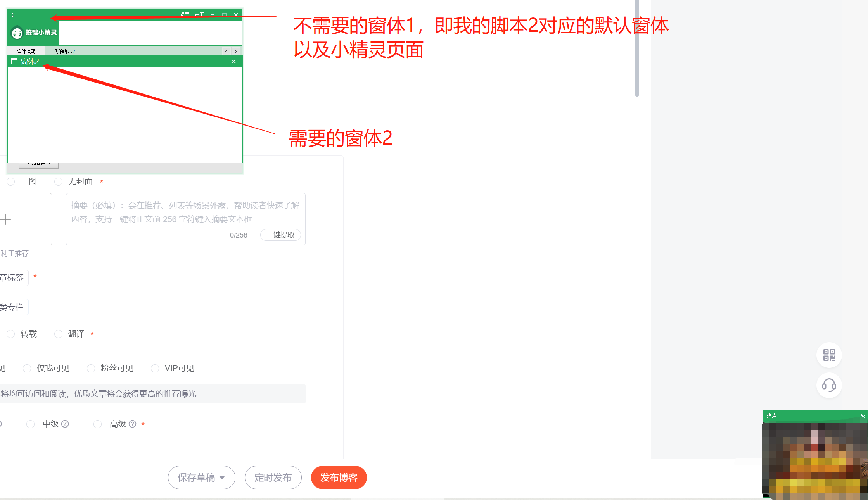Screen dimensions: 868x500
Task: Open the customer service headset button
Action: [829, 385]
